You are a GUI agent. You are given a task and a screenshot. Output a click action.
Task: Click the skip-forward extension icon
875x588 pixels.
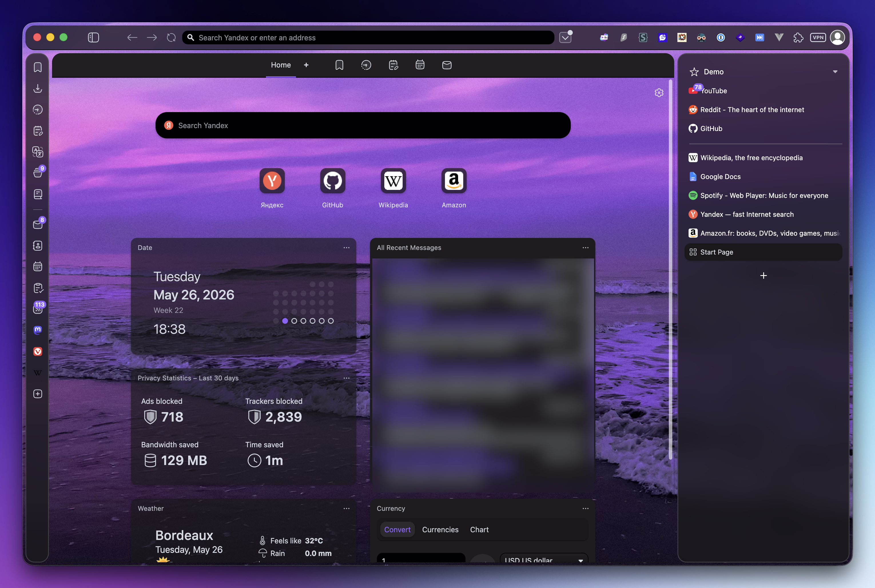point(759,37)
